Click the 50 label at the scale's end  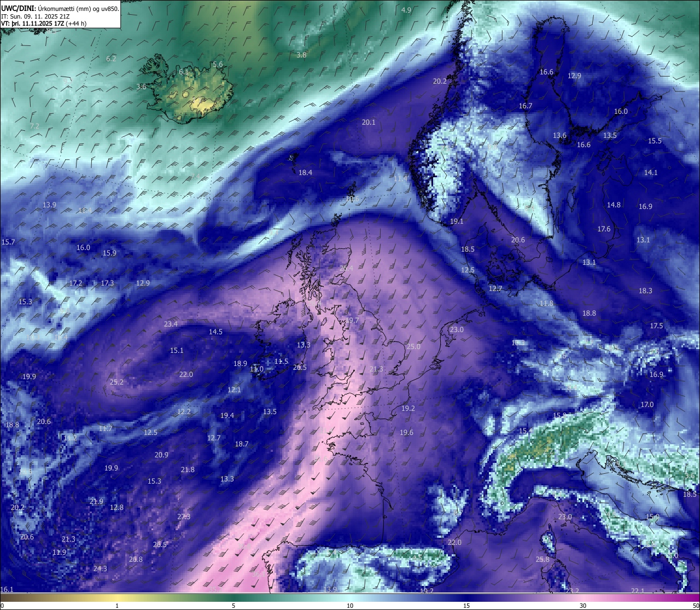coord(696,606)
